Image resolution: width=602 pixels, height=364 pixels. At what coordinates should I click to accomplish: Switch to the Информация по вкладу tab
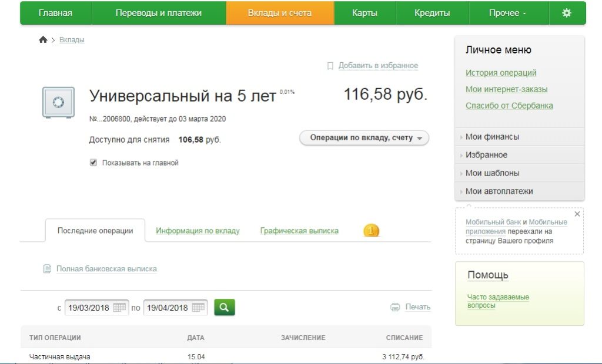tap(198, 231)
